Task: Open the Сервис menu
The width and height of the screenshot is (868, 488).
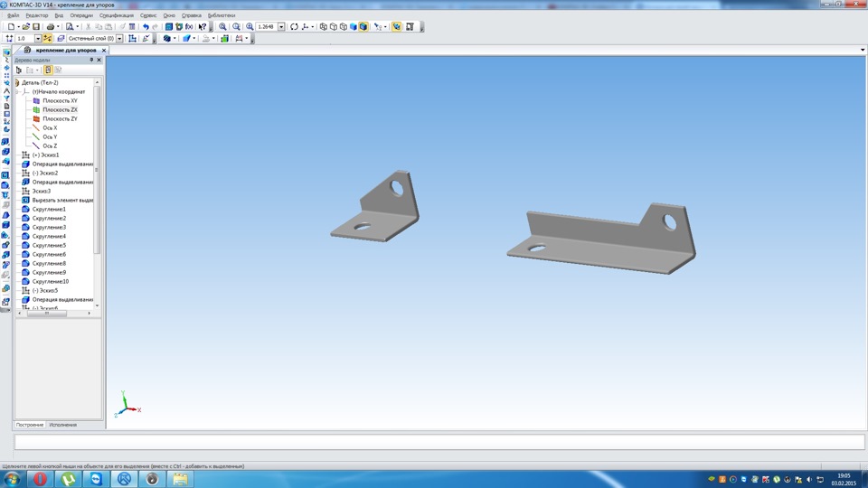Action: point(148,15)
